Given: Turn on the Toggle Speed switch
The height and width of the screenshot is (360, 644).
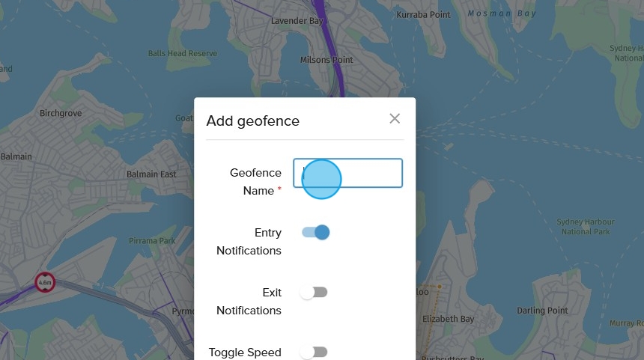Looking at the screenshot, I should coord(314,352).
